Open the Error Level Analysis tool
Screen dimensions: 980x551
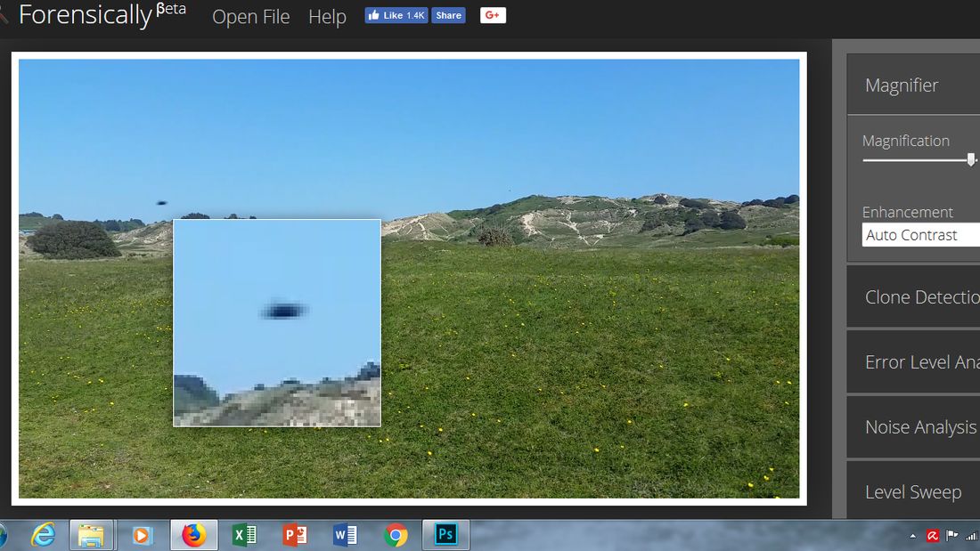point(913,361)
